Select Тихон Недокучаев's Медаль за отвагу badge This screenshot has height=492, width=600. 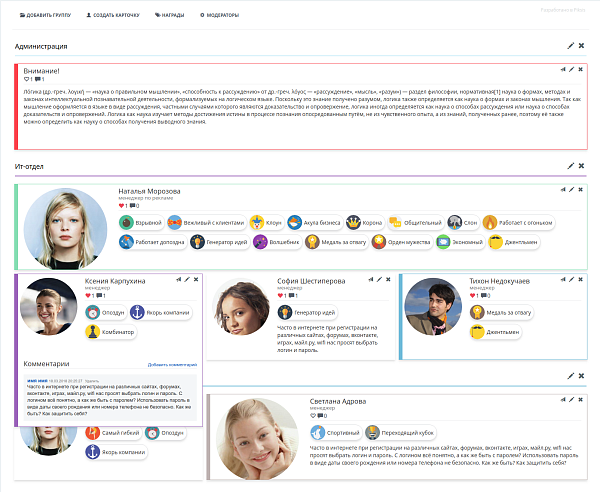(x=502, y=313)
